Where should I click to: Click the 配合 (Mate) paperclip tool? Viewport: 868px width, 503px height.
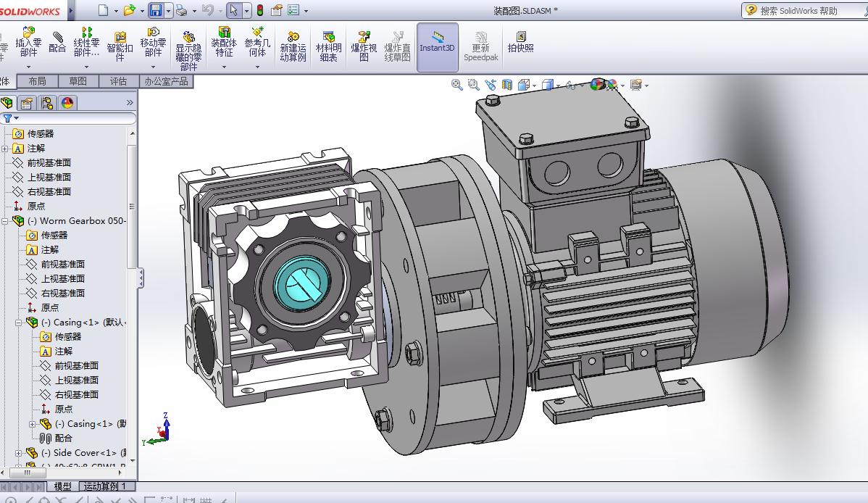click(57, 43)
